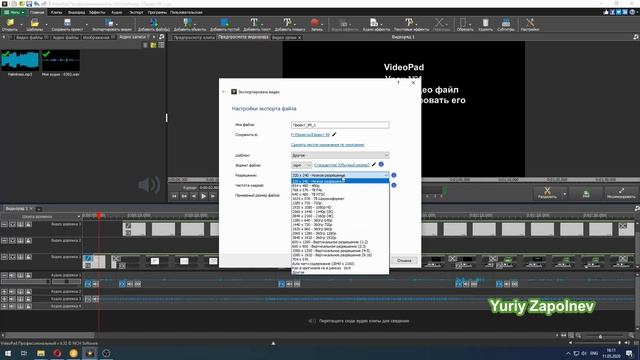The width and height of the screenshot is (640, 360).
Task: Click the file name input field
Action: (340, 125)
